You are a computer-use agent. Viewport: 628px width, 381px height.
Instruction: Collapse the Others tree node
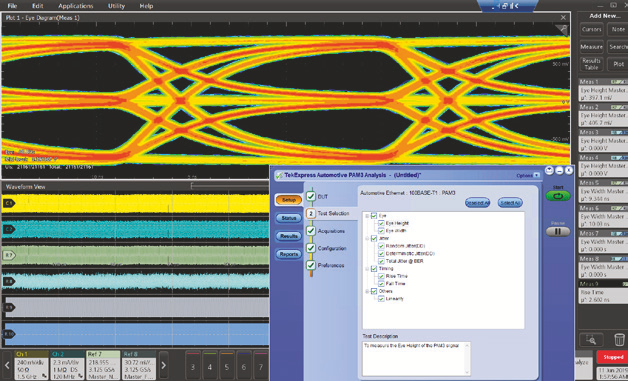point(367,291)
